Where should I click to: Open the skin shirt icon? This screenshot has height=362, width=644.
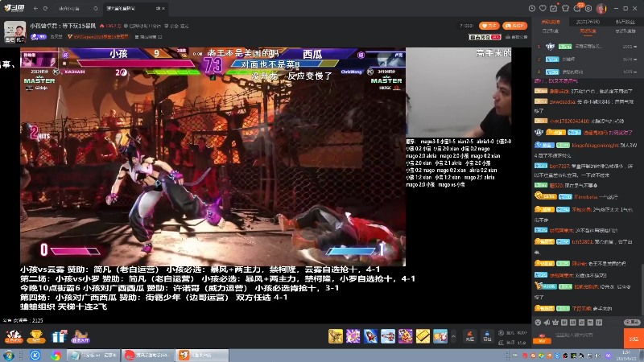(x=566, y=8)
